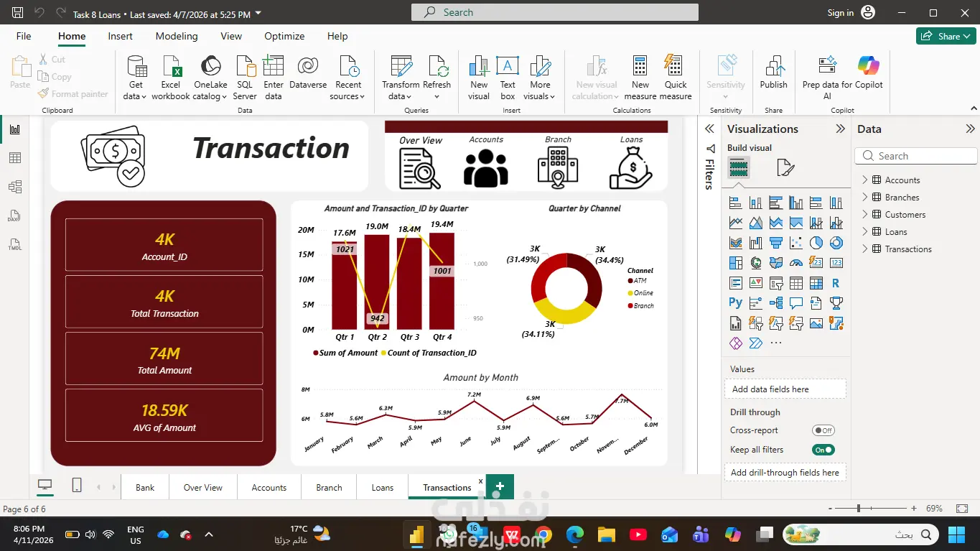
Task: Open the Optimize ribbon tab
Action: coord(284,36)
